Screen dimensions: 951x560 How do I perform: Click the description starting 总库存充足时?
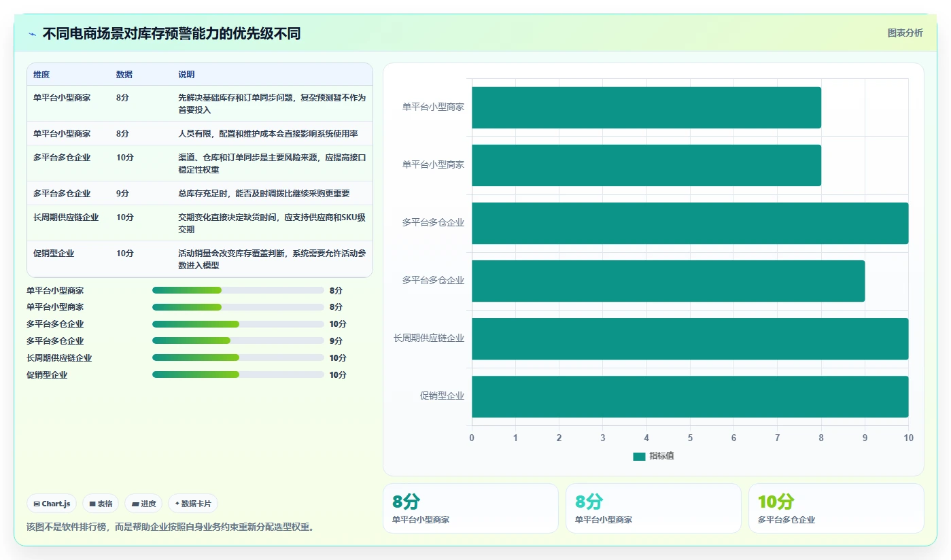click(x=264, y=194)
